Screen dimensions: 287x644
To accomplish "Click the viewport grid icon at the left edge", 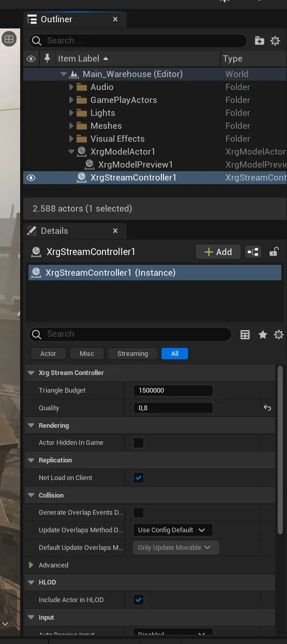I will (x=9, y=39).
